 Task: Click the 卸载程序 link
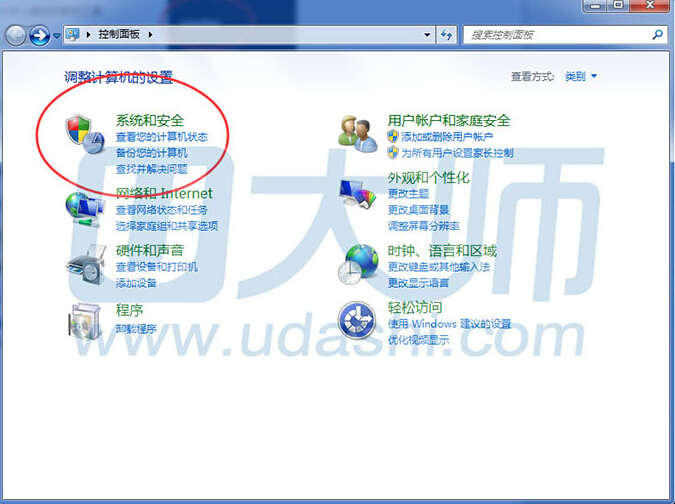click(x=136, y=328)
